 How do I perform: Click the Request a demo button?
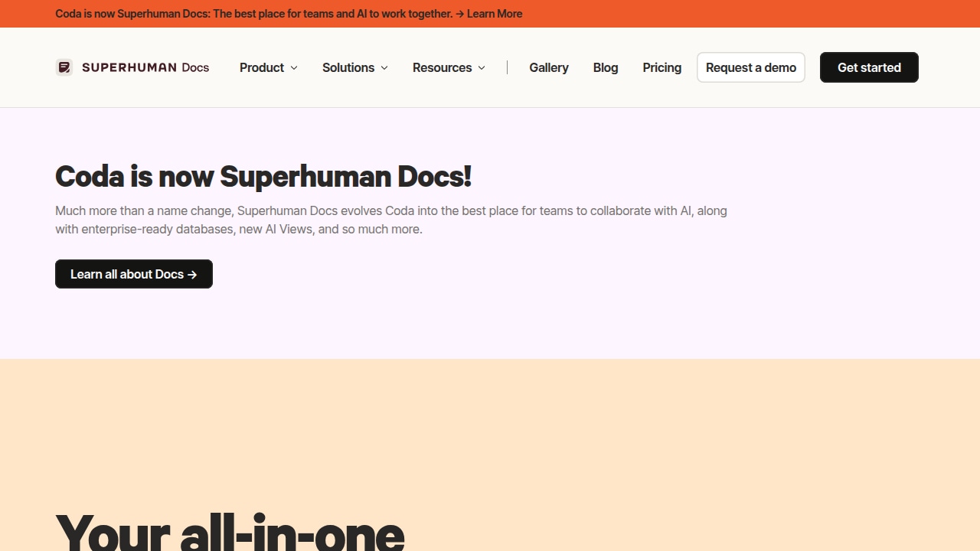coord(751,67)
